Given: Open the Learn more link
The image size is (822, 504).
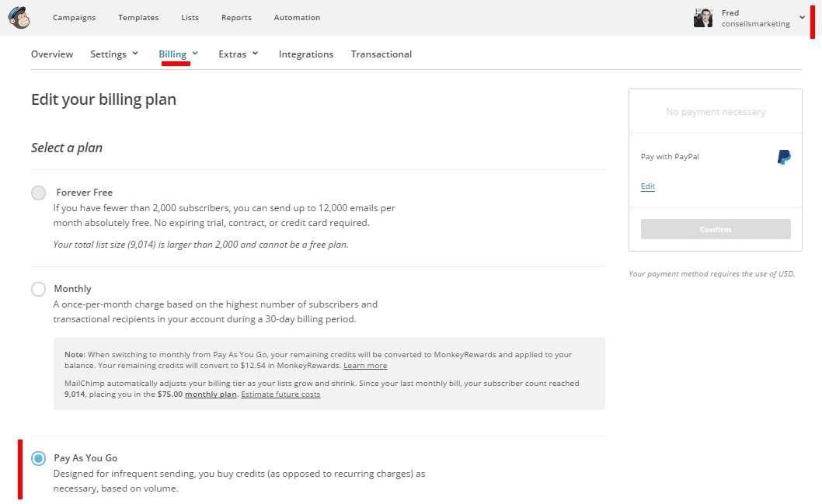Looking at the screenshot, I should (x=365, y=366).
